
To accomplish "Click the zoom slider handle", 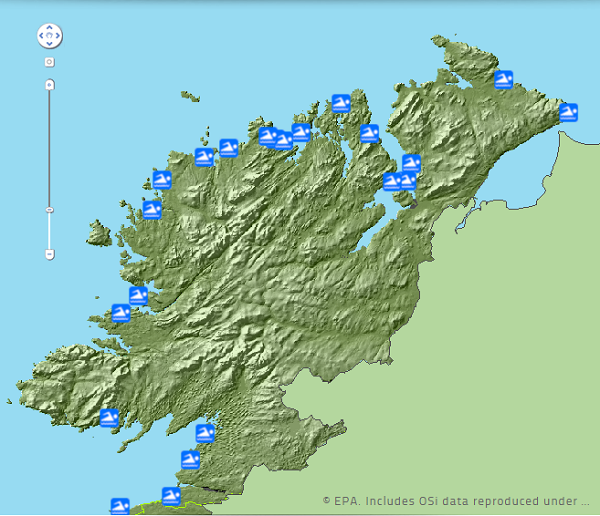I will [49, 210].
